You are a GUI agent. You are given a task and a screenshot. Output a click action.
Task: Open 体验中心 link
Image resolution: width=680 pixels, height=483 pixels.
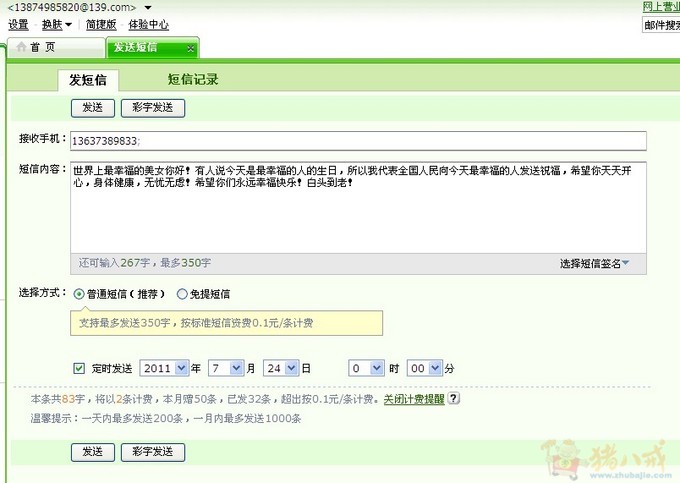148,25
